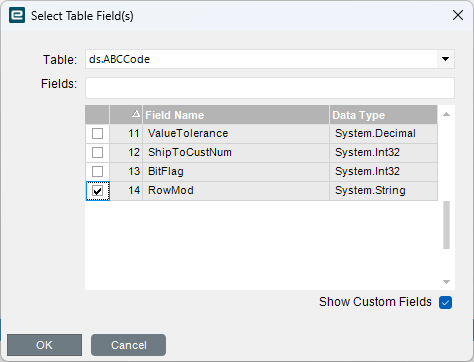Select the RowMod field name cell
This screenshot has width=474, height=362.
click(236, 191)
